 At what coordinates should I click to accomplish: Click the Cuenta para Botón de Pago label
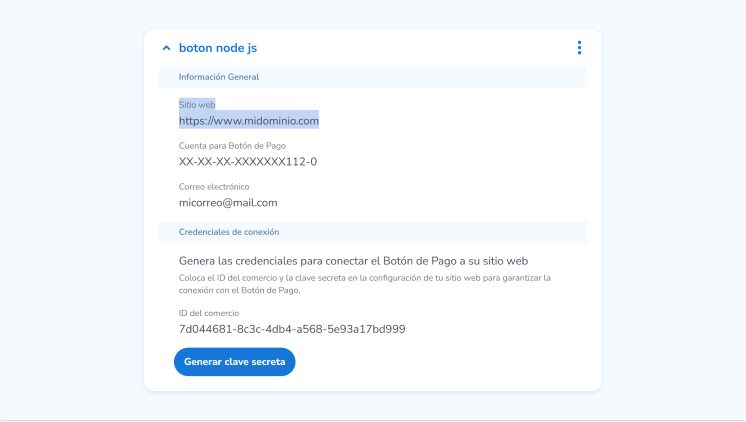232,146
